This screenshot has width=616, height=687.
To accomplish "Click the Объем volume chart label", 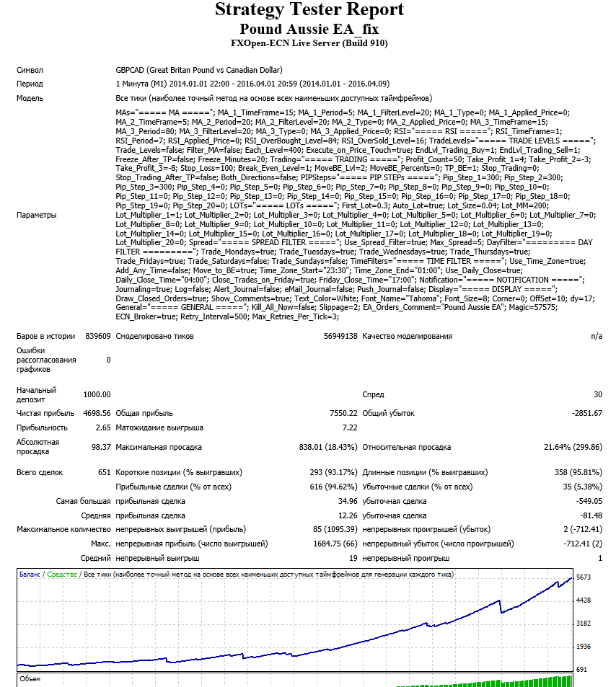I will 30,679.
